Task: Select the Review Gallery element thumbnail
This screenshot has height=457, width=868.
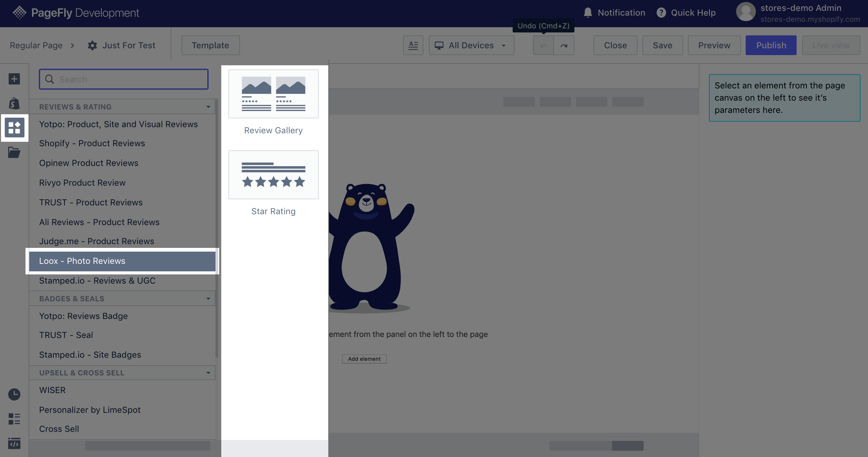Action: point(273,94)
